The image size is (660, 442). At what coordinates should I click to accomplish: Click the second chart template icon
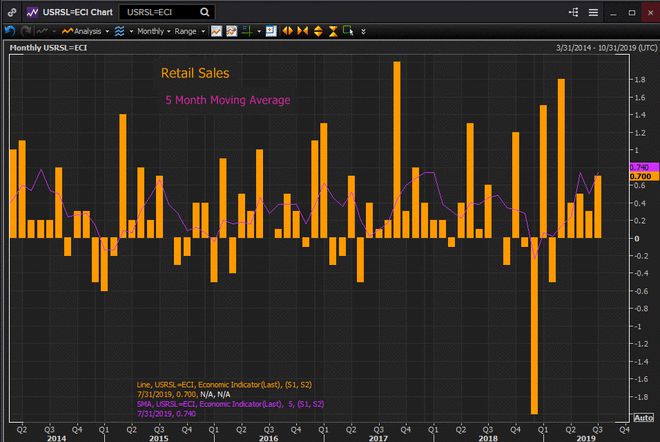pos(232,31)
